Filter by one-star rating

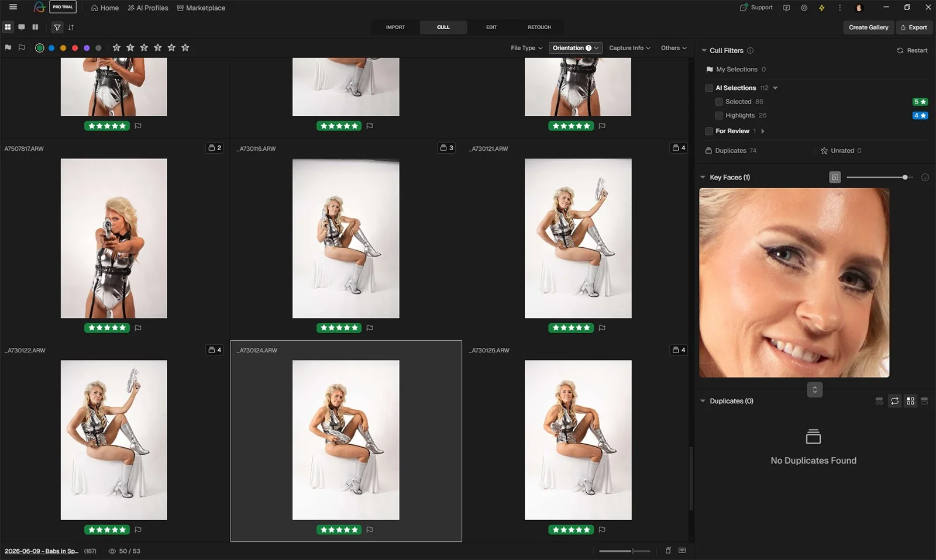130,48
